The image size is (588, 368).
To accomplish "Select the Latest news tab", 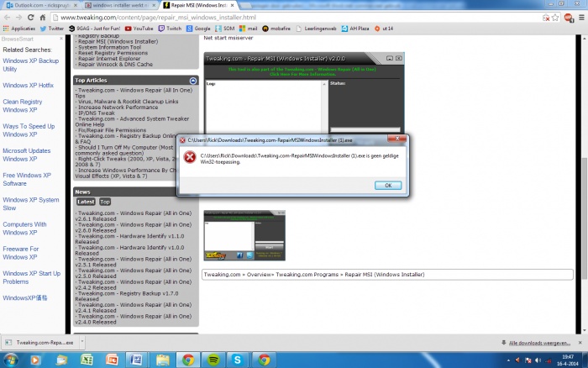I will click(x=86, y=202).
